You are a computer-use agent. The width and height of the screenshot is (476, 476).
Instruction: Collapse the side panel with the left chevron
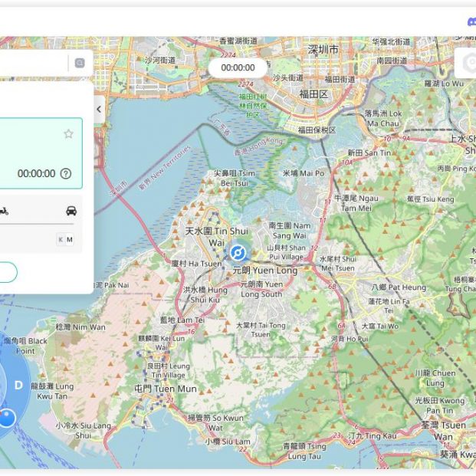99,110
